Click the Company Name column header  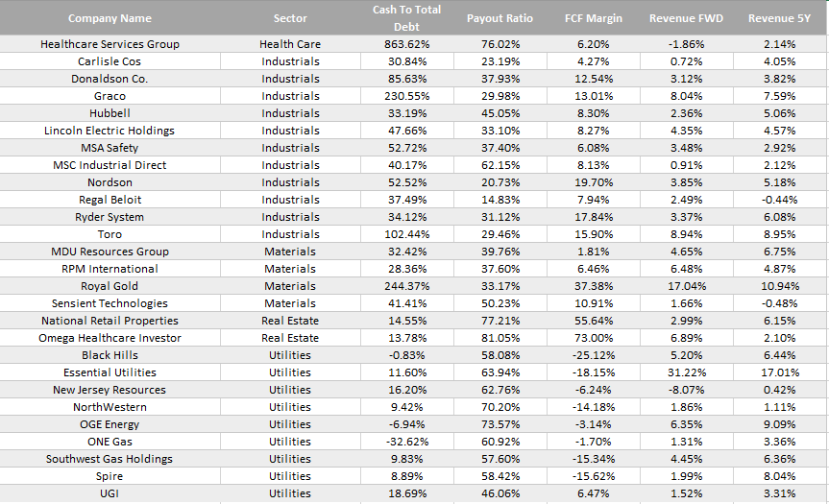(x=110, y=18)
